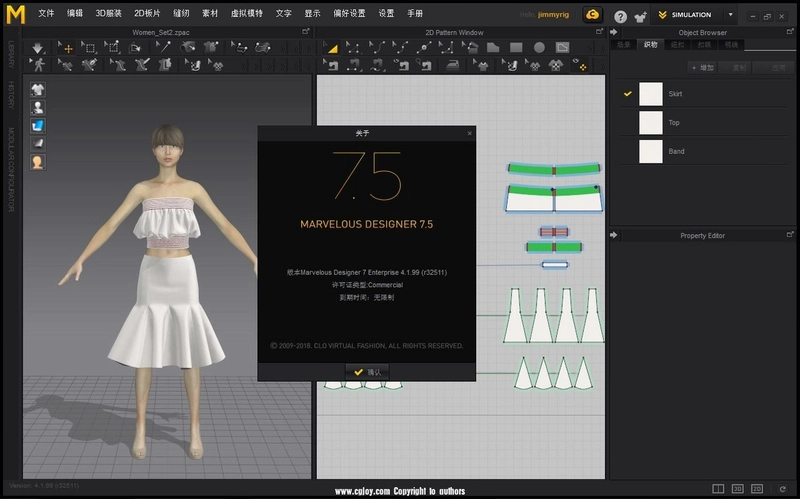Select the Rectangle pattern tool
Screen dimensions: 800x499
tap(516, 48)
